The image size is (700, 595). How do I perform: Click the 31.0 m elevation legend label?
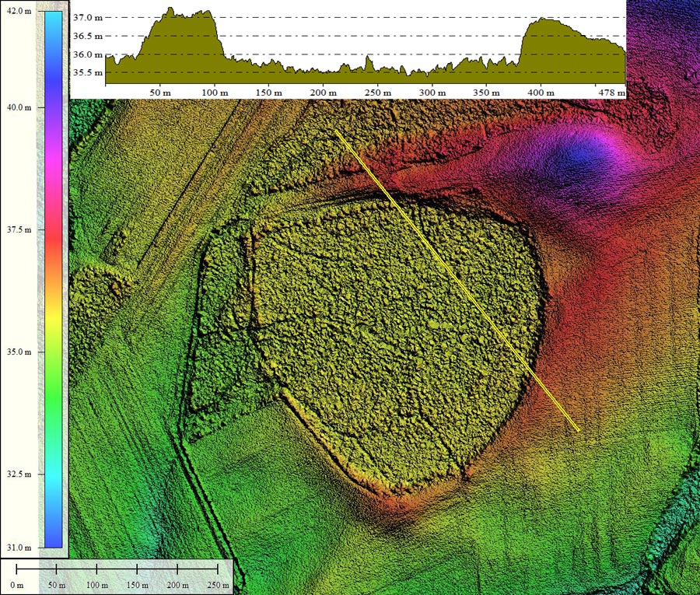(x=19, y=548)
